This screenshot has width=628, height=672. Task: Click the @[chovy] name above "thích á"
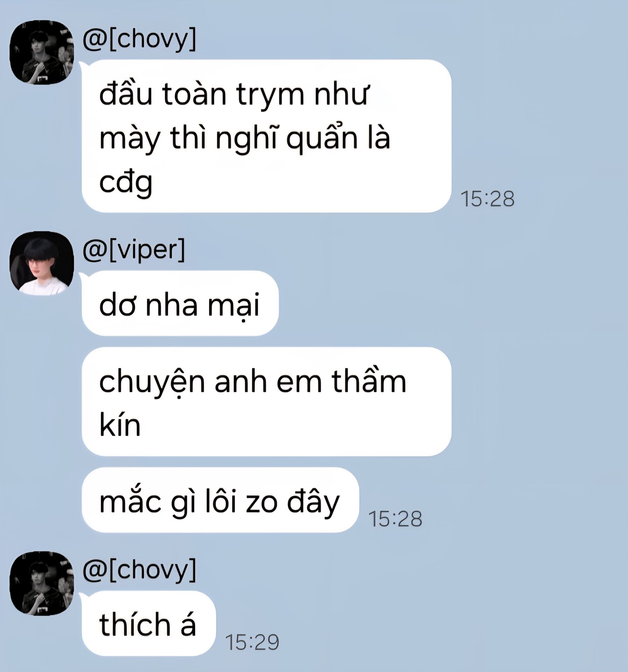139,570
